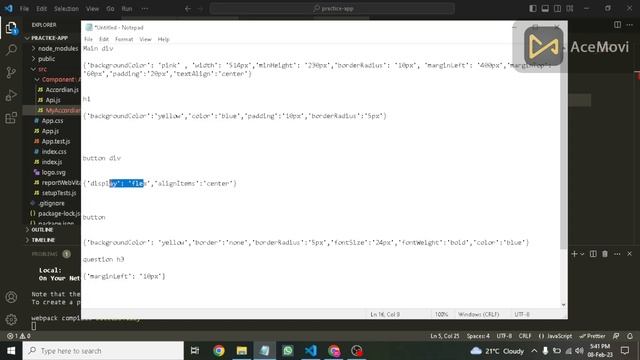Open the Explorer view in activity bar
This screenshot has width=640, height=360.
click(11, 28)
